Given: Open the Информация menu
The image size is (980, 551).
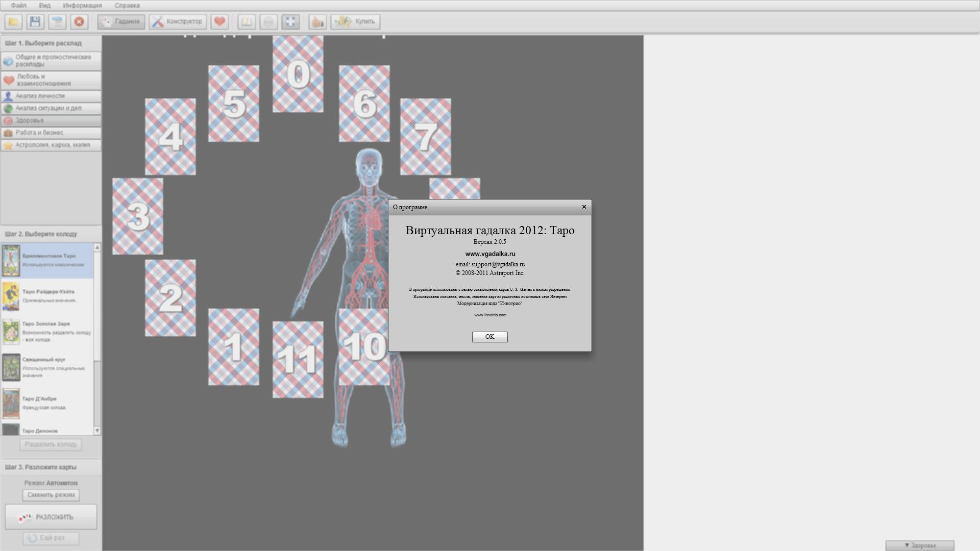Looking at the screenshot, I should tap(82, 6).
